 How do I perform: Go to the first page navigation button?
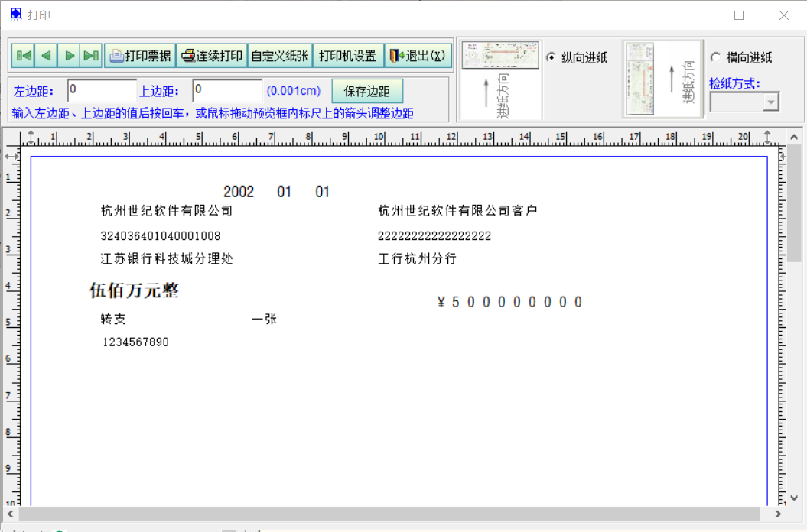coord(24,56)
